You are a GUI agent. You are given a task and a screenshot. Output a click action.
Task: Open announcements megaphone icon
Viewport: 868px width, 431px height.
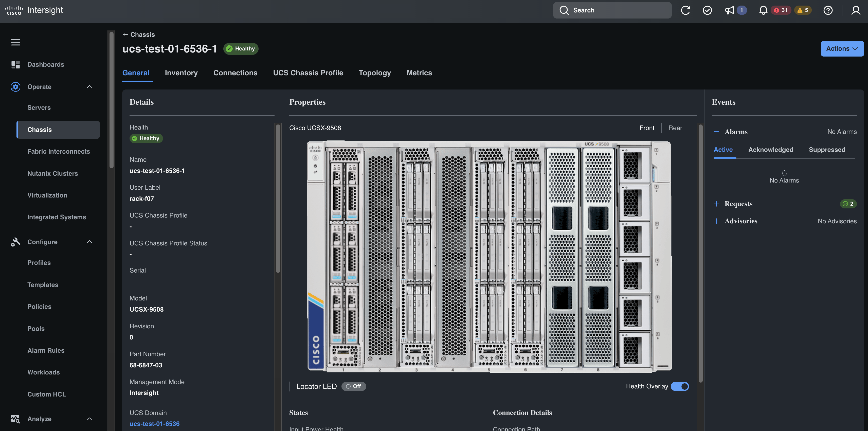(x=729, y=10)
